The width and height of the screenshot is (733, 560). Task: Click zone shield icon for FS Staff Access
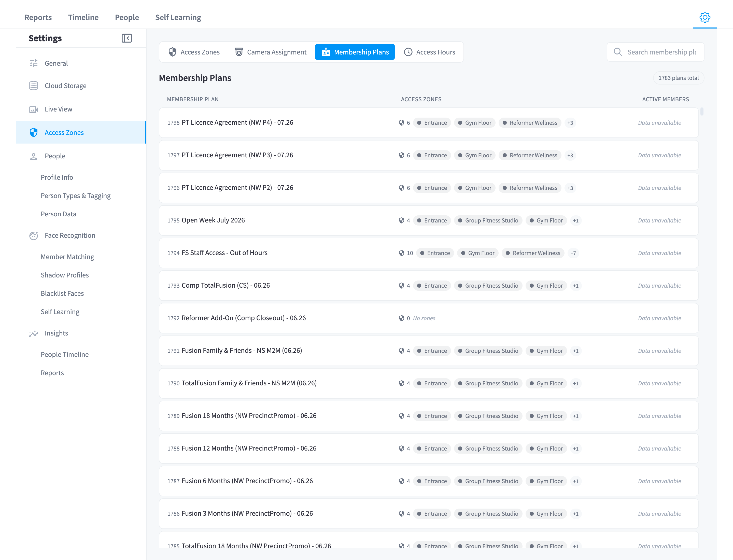[401, 253]
